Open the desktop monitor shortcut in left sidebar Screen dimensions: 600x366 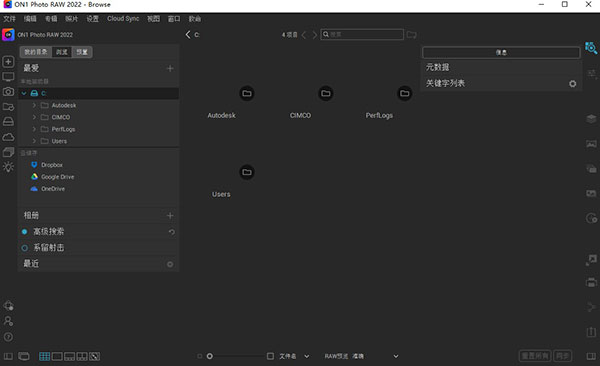[x=8, y=77]
